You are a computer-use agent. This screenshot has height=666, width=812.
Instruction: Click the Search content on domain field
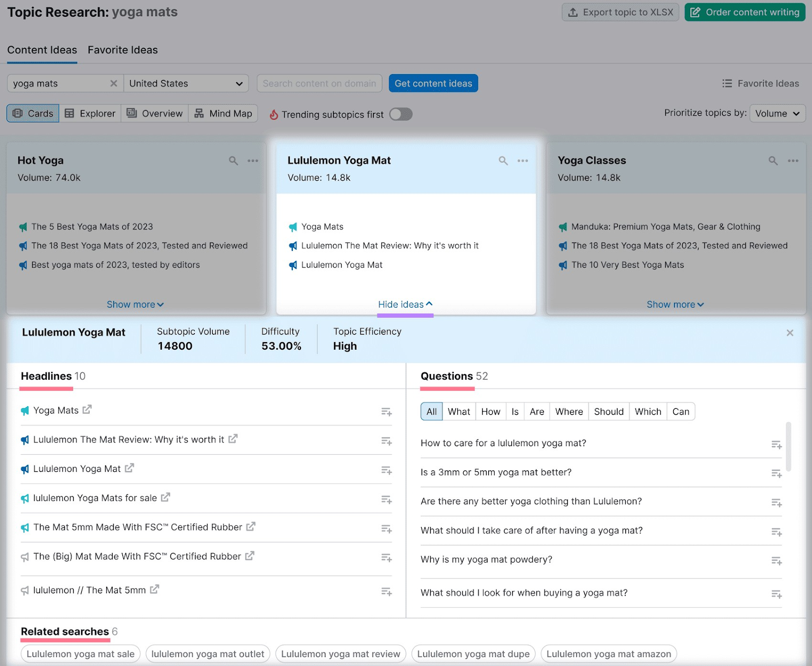click(319, 83)
